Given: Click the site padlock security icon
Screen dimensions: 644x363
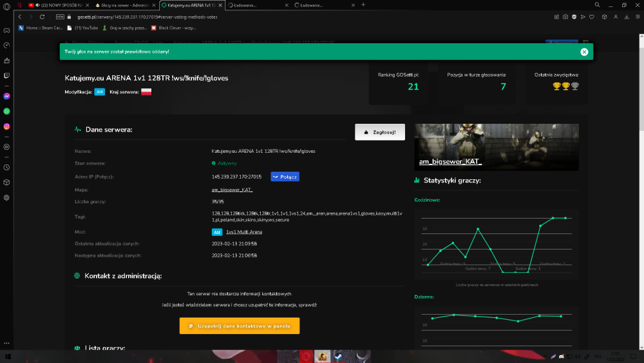Looking at the screenshot, I should pos(69,17).
